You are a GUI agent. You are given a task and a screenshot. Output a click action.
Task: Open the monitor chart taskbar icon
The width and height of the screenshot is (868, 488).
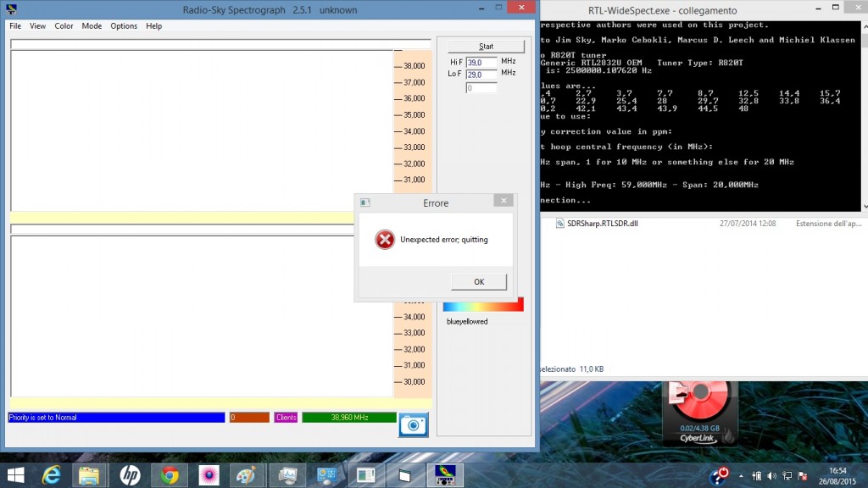click(x=287, y=475)
